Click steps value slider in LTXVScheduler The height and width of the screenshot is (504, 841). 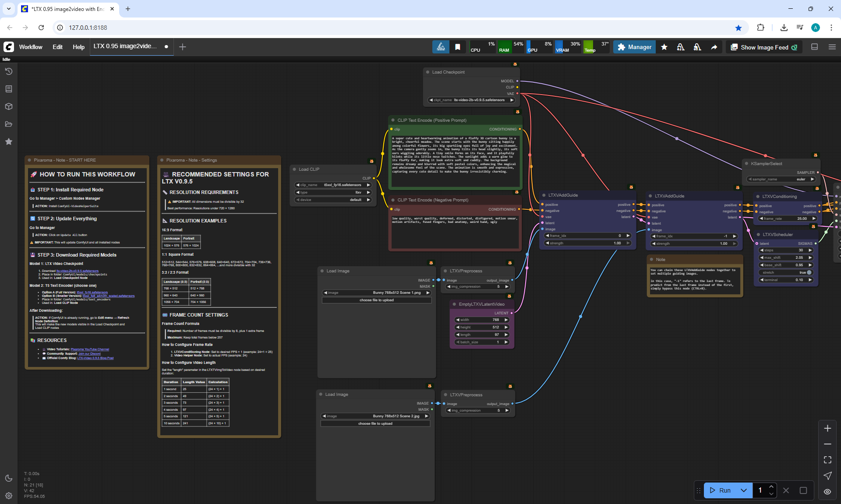[x=786, y=250]
